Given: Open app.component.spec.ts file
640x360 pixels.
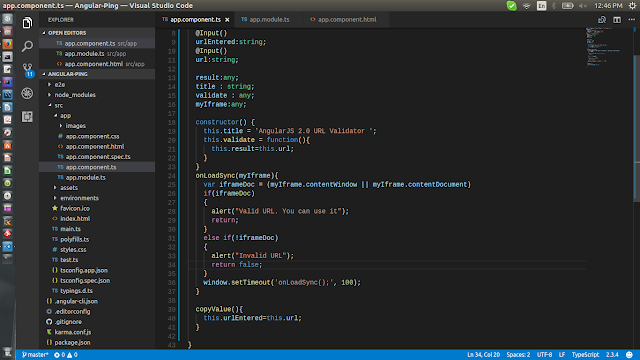Looking at the screenshot, I should click(x=98, y=157).
